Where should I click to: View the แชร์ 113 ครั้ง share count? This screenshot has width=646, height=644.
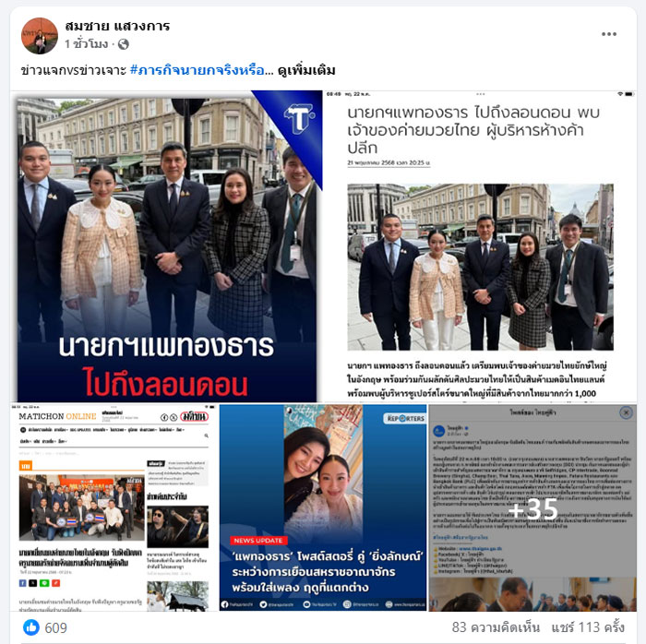pyautogui.click(x=588, y=627)
